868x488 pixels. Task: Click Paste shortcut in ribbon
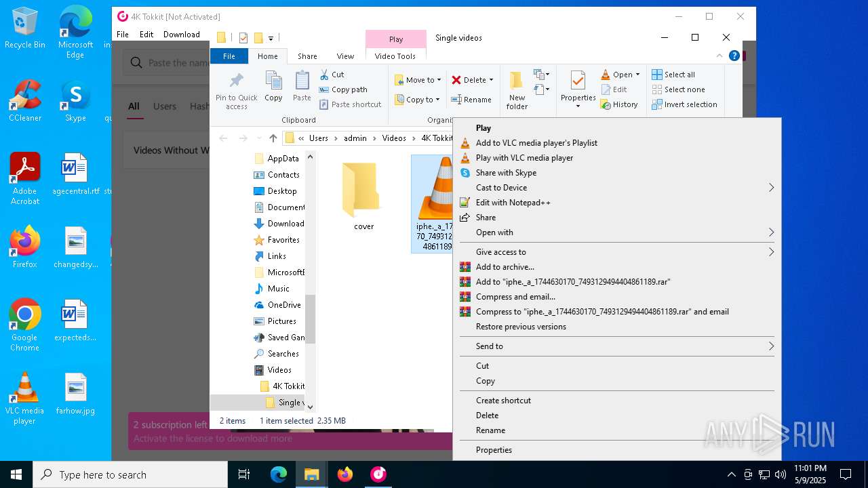(350, 104)
